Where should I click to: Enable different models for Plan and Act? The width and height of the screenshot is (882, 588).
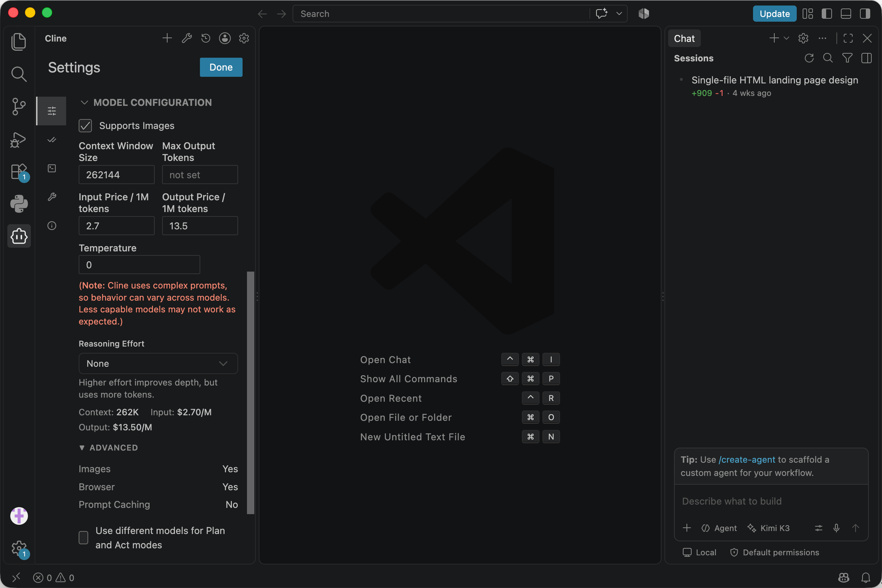point(84,537)
